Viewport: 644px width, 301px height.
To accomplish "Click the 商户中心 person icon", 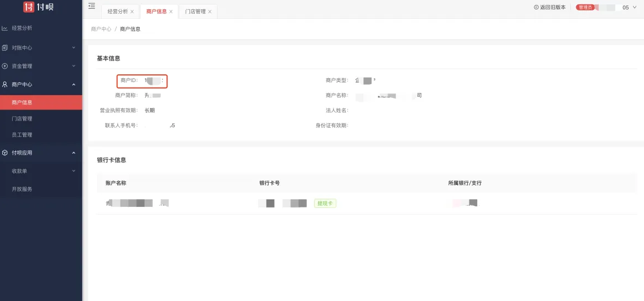I will (5, 85).
